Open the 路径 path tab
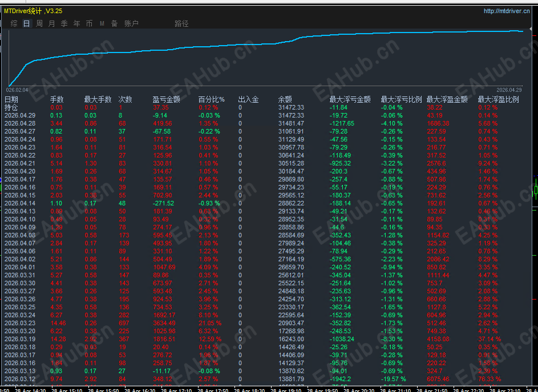538x392 pixels. [x=181, y=23]
